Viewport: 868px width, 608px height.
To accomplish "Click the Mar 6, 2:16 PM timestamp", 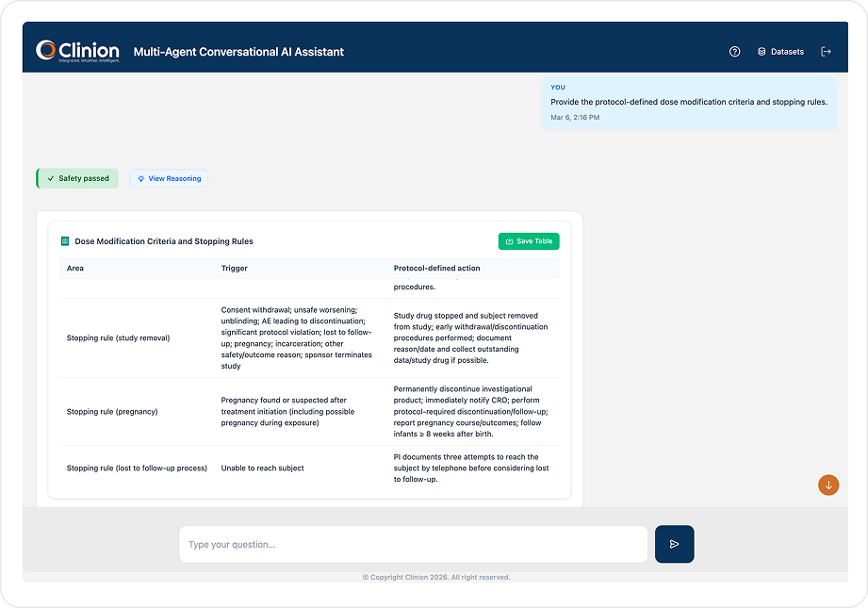I will (575, 118).
